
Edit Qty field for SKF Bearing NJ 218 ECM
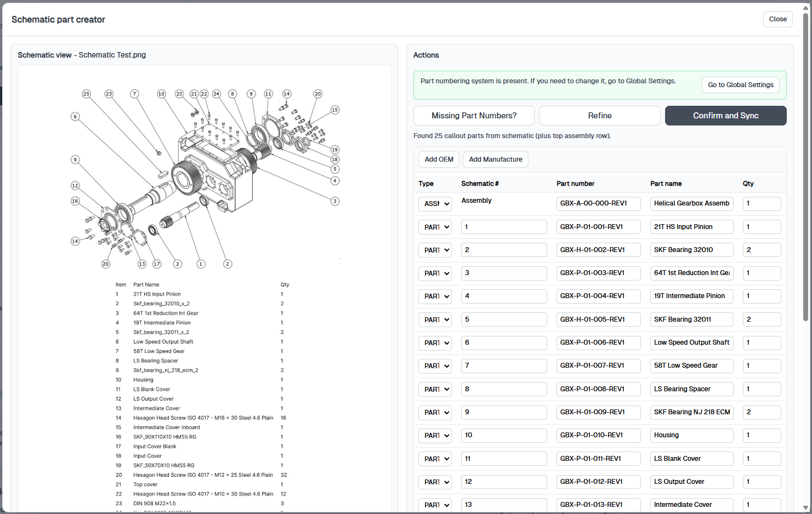[x=762, y=412]
